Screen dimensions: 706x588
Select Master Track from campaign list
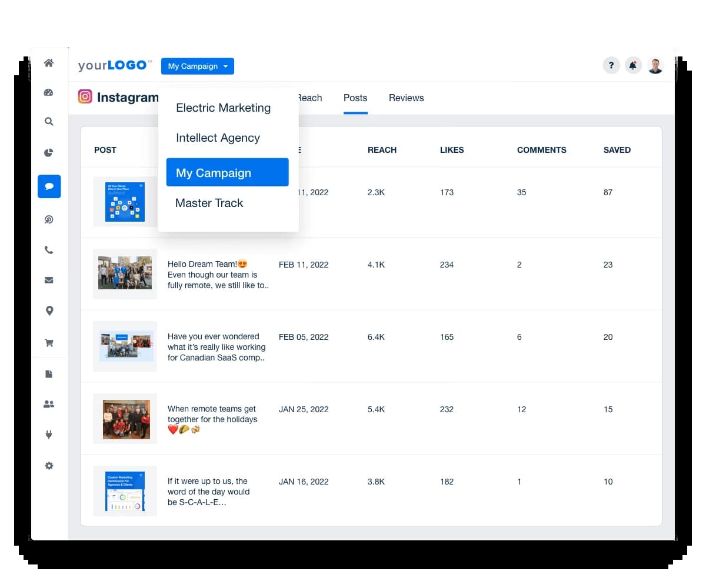click(209, 203)
